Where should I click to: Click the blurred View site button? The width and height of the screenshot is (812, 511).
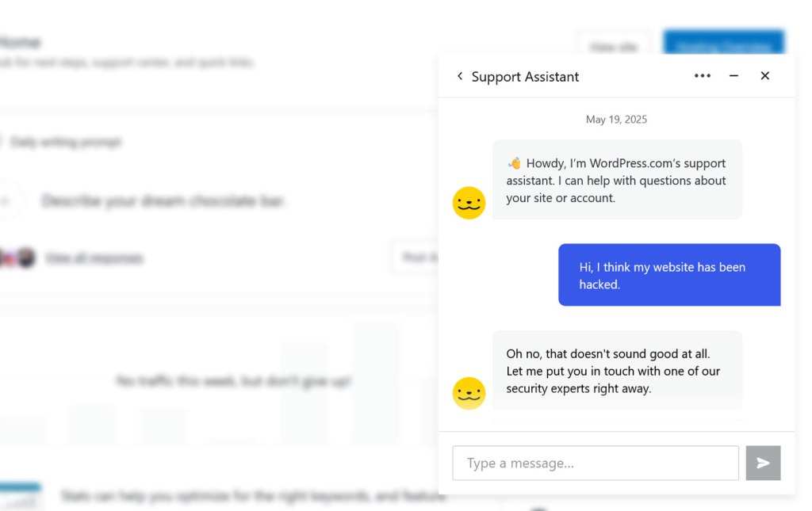click(614, 47)
